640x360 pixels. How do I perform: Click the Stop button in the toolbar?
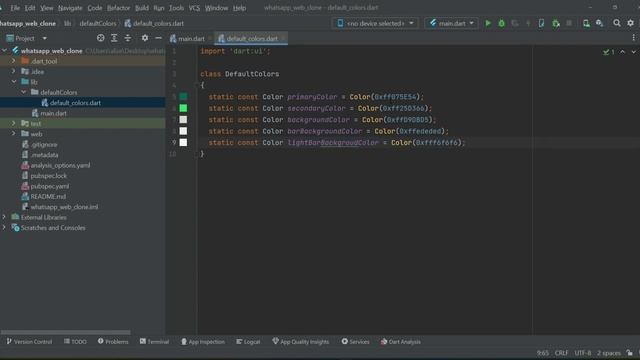click(569, 24)
